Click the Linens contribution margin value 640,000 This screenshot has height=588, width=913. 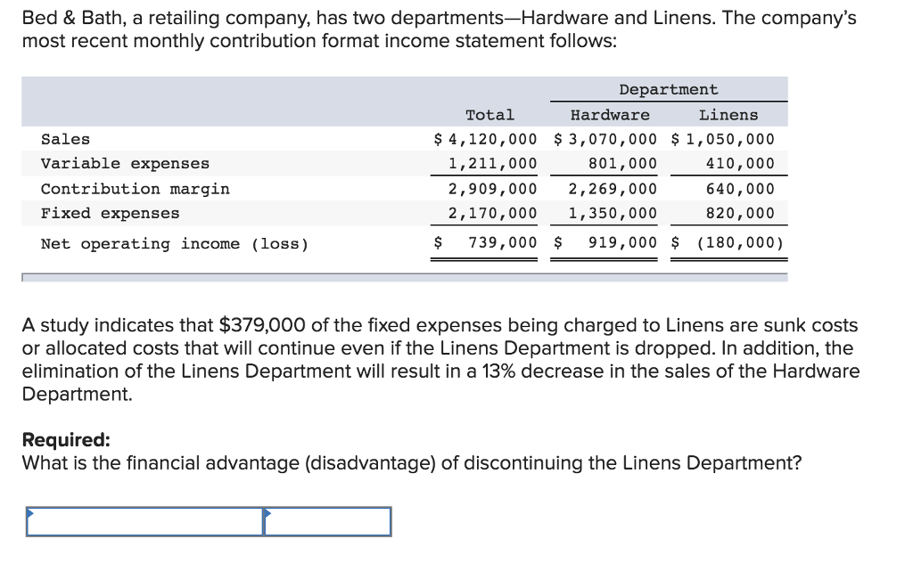click(740, 189)
